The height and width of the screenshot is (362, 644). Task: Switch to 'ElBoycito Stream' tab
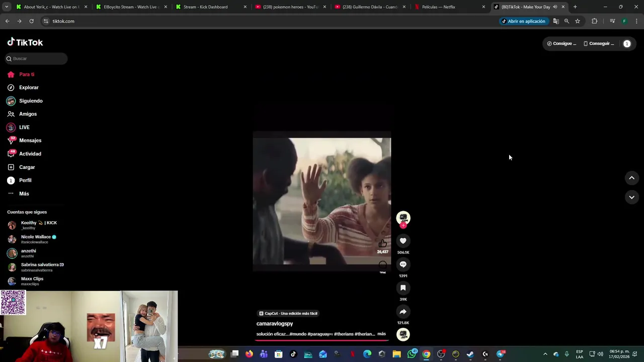click(x=131, y=7)
